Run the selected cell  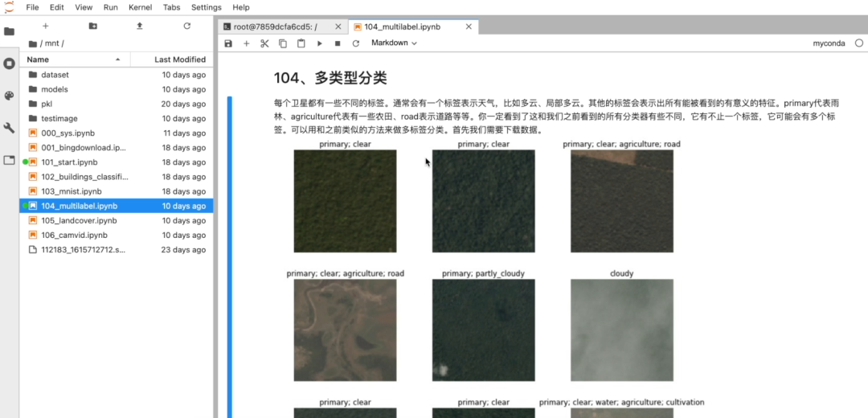tap(319, 43)
